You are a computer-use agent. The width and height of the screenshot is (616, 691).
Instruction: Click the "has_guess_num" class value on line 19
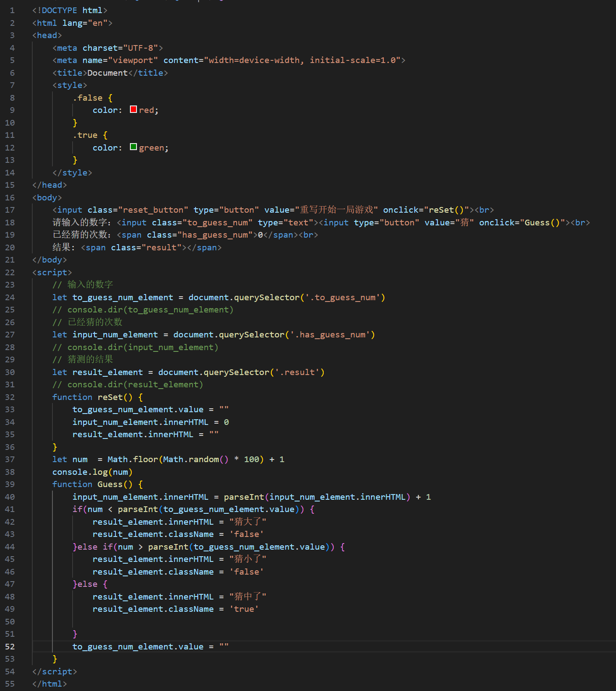tap(215, 235)
